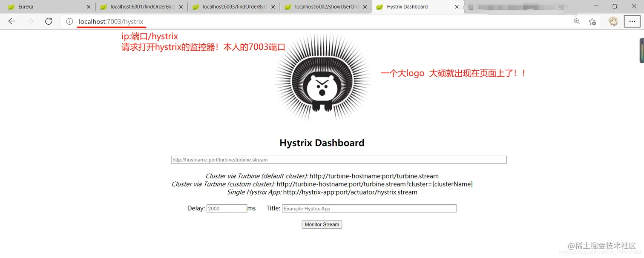
Task: Click the text 'Cluster via Turbine (custom cluster):'
Action: (x=223, y=184)
